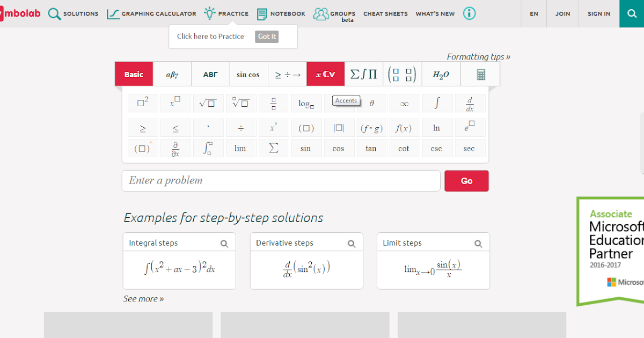Insert the infinity symbol
This screenshot has width=644, height=338.
[x=405, y=102]
